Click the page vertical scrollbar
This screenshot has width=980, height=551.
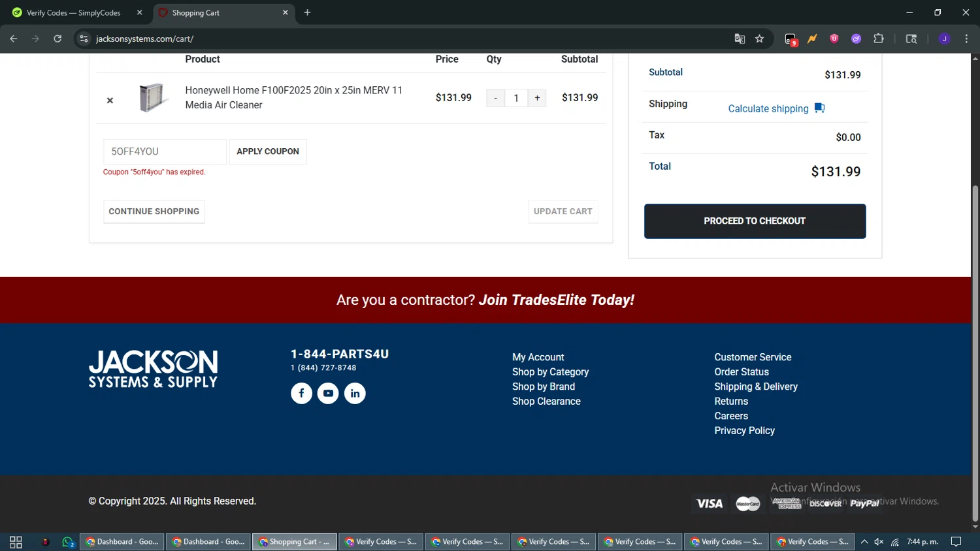click(x=975, y=353)
